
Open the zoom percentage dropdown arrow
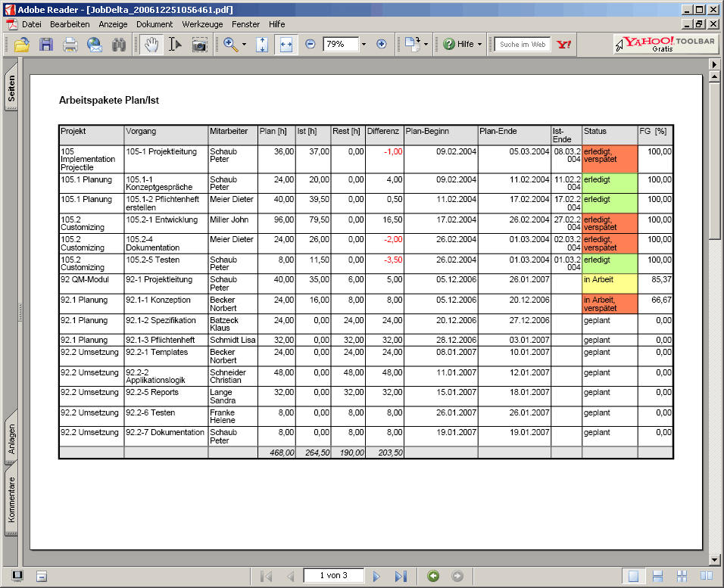[x=364, y=45]
